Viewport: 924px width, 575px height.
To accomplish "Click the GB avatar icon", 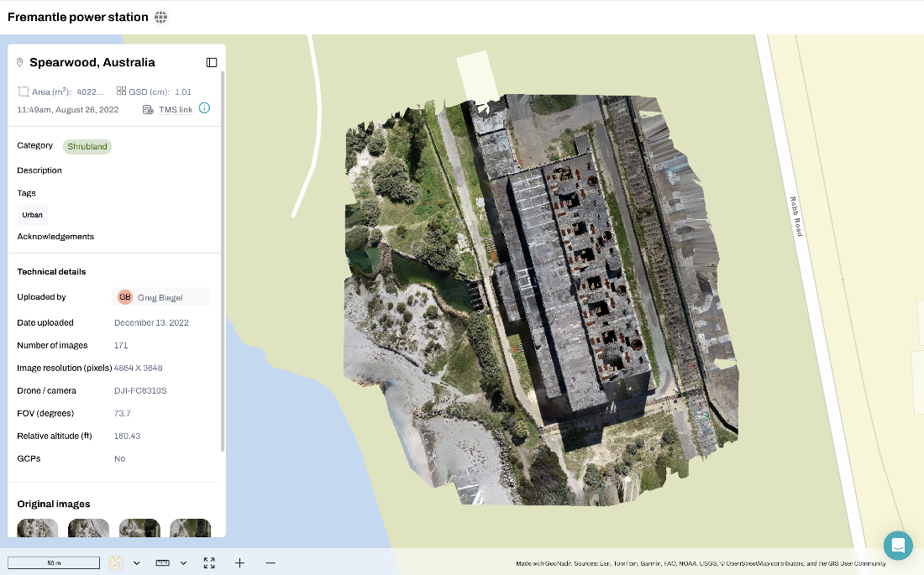I will click(x=125, y=297).
